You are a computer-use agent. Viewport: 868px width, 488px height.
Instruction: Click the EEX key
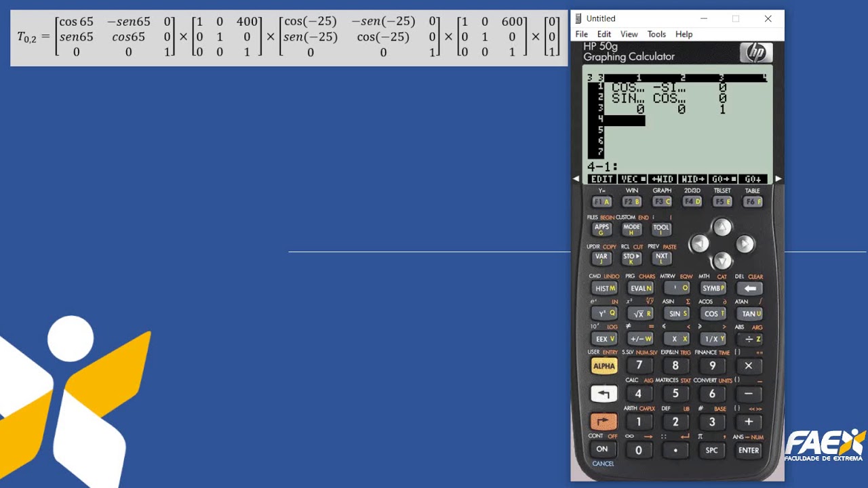coord(604,339)
